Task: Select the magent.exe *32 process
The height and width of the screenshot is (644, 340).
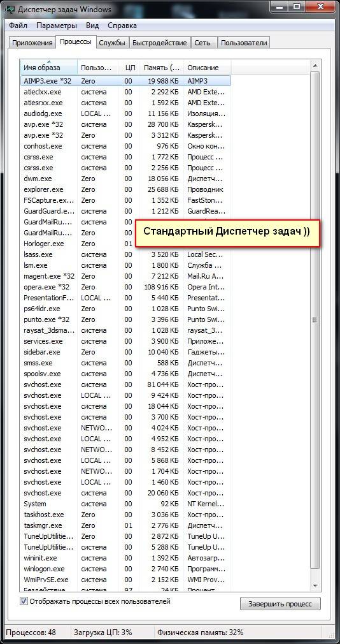Action: click(125, 276)
